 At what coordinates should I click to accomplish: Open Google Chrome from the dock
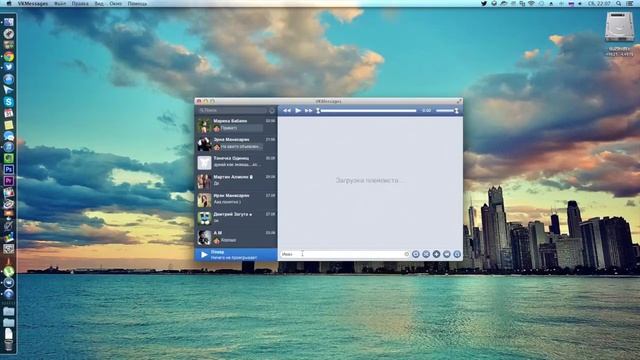pyautogui.click(x=9, y=57)
